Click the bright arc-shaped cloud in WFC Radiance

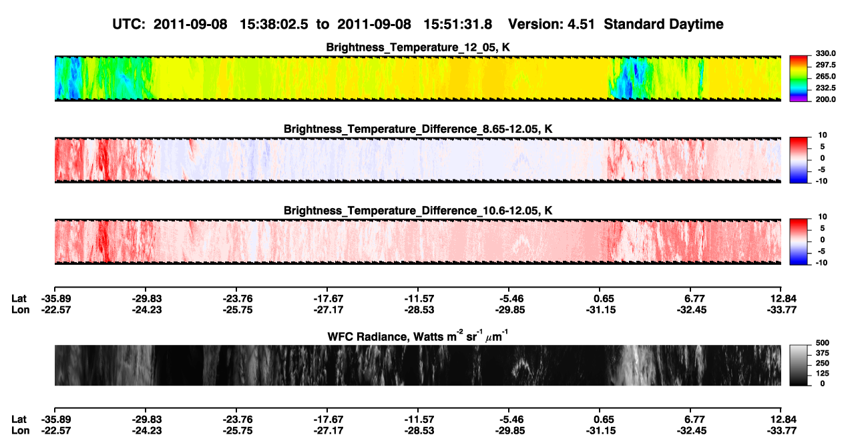click(x=522, y=366)
